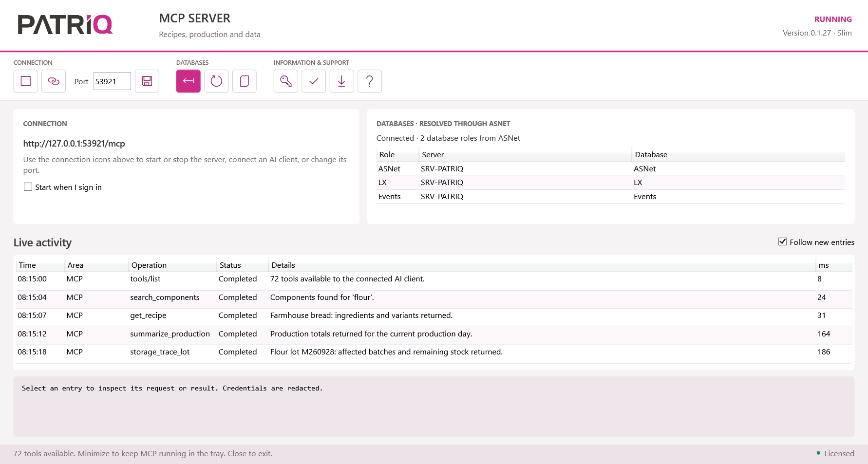Click the Area column header in Live activity

[x=96, y=265]
